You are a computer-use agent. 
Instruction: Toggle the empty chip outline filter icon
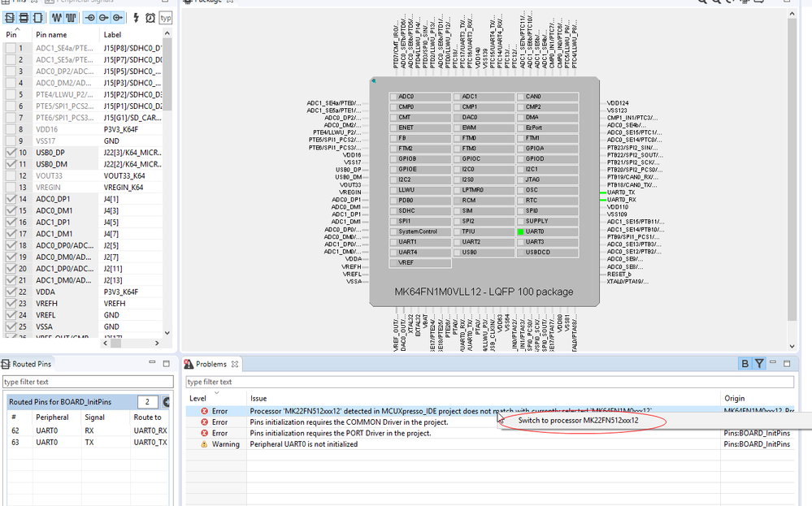38,18
